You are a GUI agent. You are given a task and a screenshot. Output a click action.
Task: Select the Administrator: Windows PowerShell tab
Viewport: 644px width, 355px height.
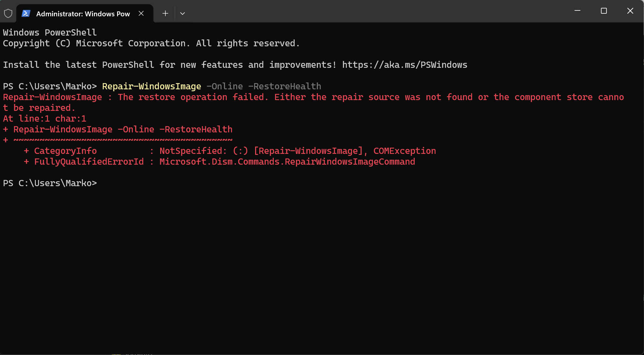tap(83, 14)
